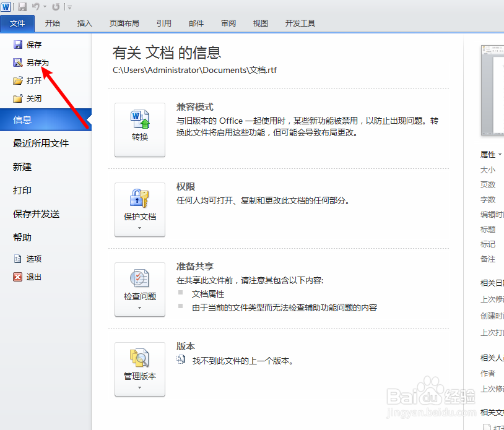Switch to the 邮件 tab
This screenshot has width=504, height=430.
[x=196, y=24]
